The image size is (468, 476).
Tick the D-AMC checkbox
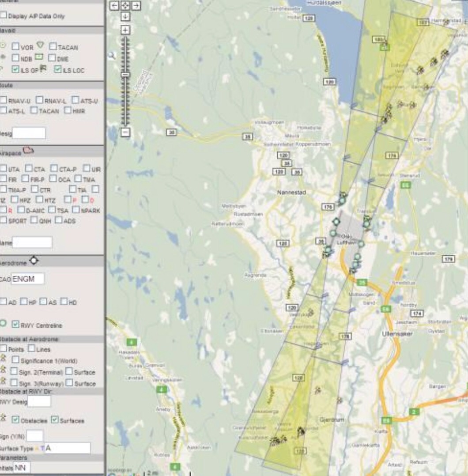21,209
